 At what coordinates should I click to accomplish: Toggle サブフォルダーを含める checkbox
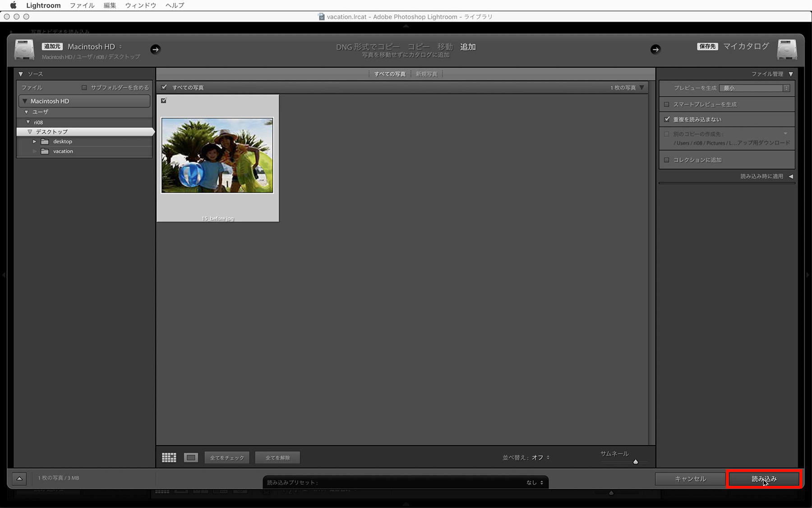(84, 88)
